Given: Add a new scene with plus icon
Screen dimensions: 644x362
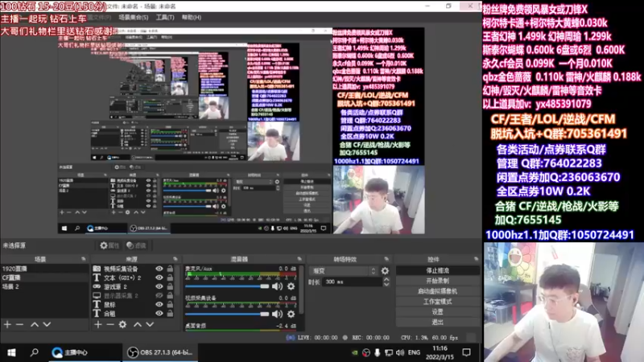Looking at the screenshot, I should pyautogui.click(x=7, y=325).
